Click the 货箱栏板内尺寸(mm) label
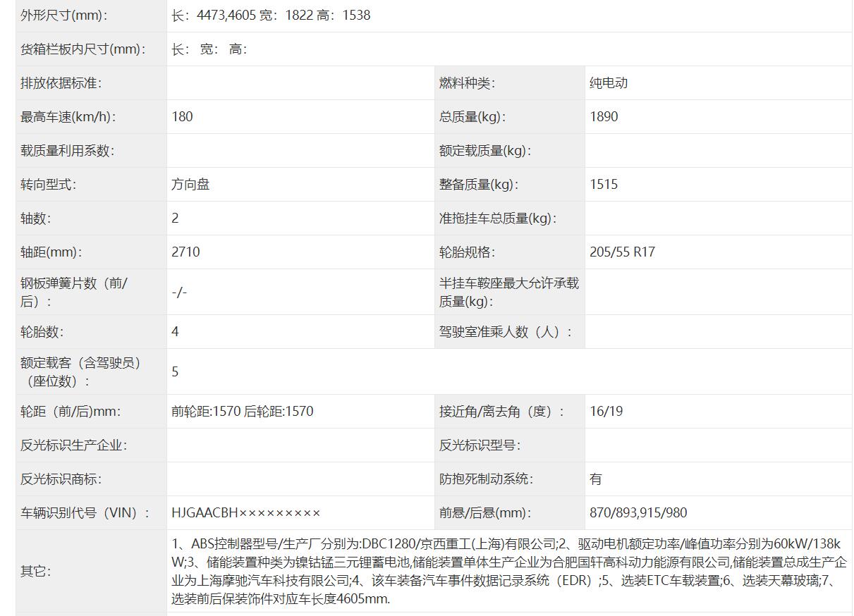The height and width of the screenshot is (616, 854). pyautogui.click(x=83, y=49)
